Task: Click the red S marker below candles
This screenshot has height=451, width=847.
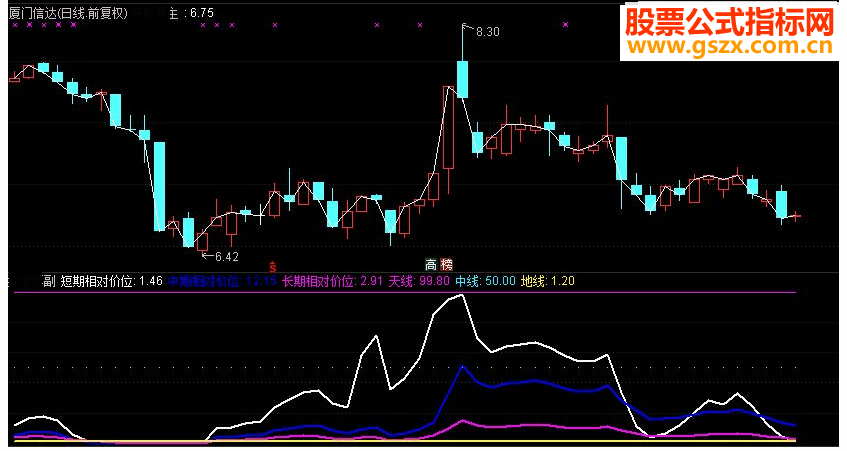Action: (273, 266)
